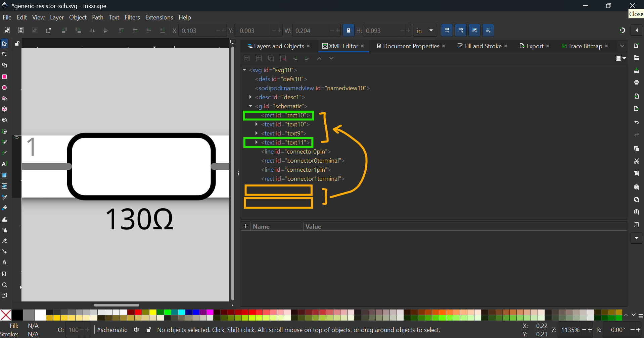Toggle the width/height ratio lock
Screen dimensions: 644x338
pyautogui.click(x=348, y=31)
